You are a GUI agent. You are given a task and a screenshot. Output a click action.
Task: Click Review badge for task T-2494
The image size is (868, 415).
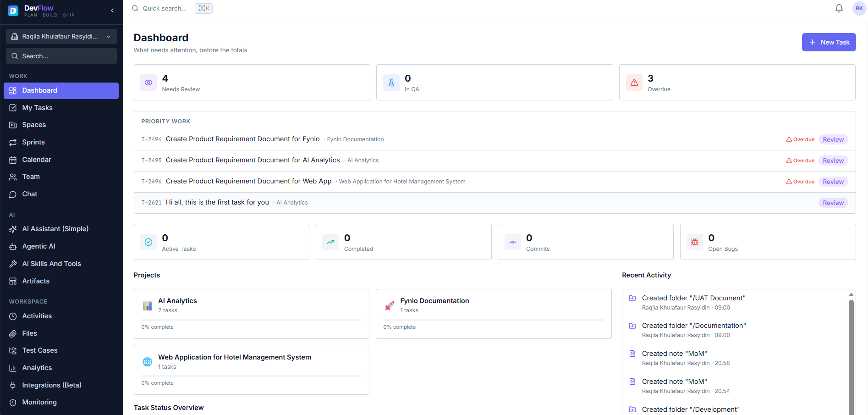pos(833,139)
